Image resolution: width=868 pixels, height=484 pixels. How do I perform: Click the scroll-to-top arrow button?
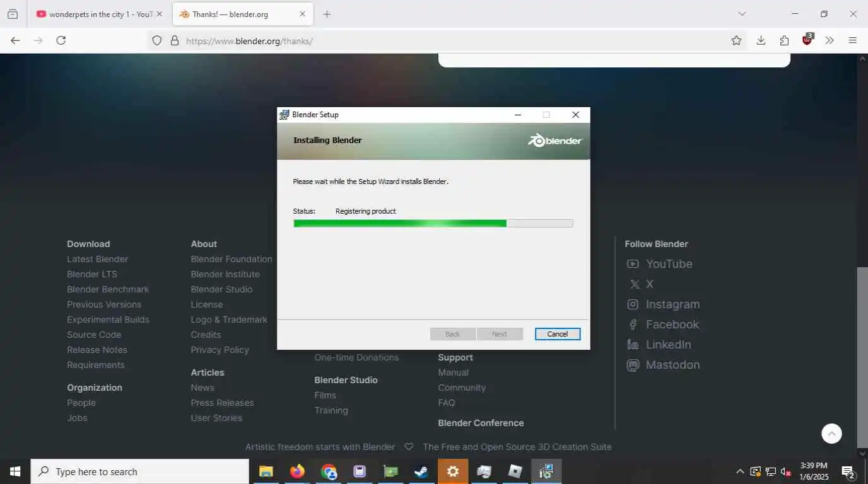coord(831,434)
